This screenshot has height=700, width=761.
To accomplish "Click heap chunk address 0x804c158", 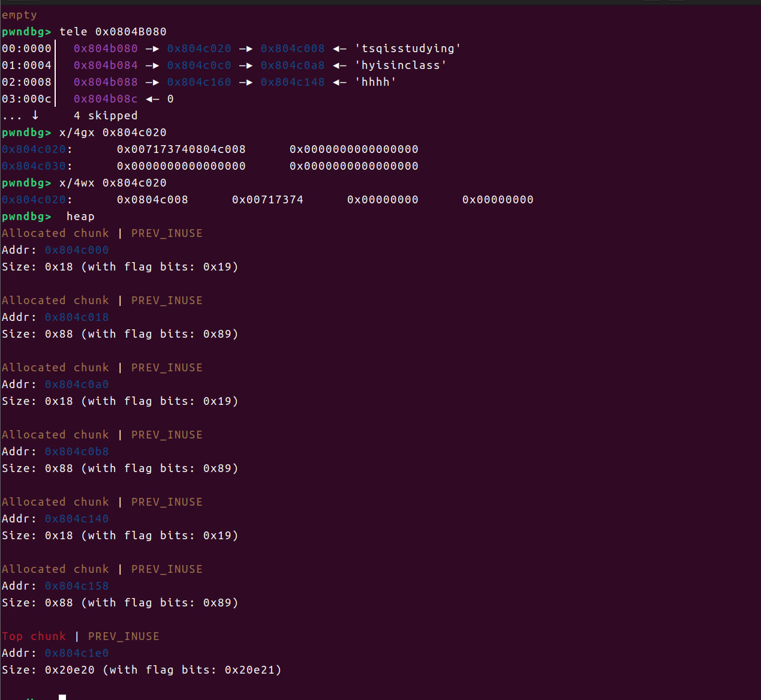I will pos(77,586).
